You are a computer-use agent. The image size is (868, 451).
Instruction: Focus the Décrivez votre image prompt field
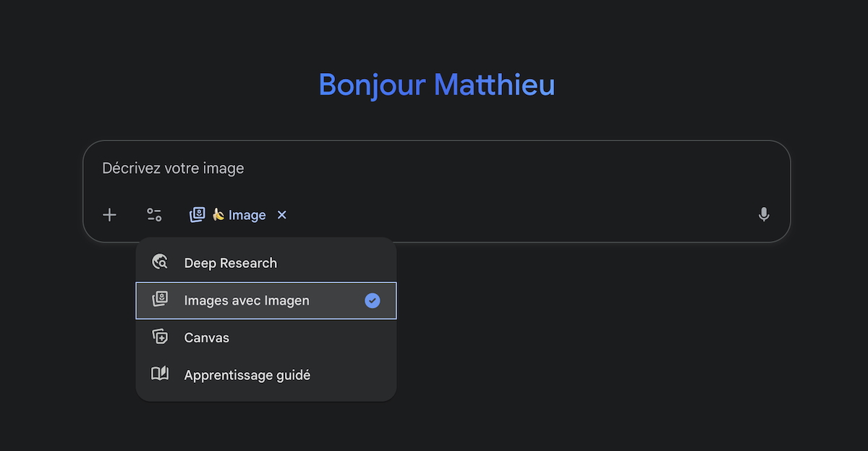[x=434, y=169]
